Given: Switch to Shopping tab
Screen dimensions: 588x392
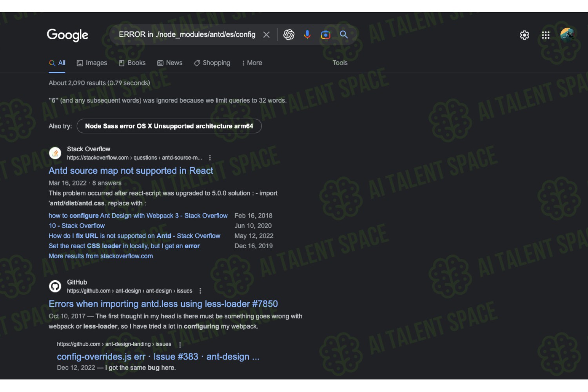Looking at the screenshot, I should pyautogui.click(x=212, y=63).
